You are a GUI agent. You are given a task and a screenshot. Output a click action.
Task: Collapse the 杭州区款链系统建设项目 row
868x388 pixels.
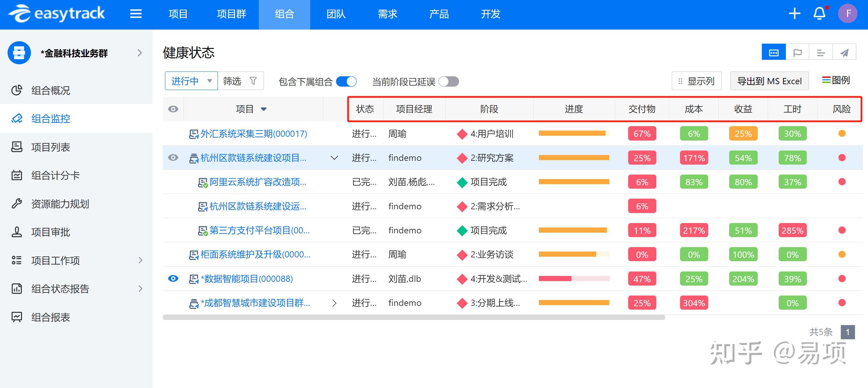pyautogui.click(x=334, y=158)
